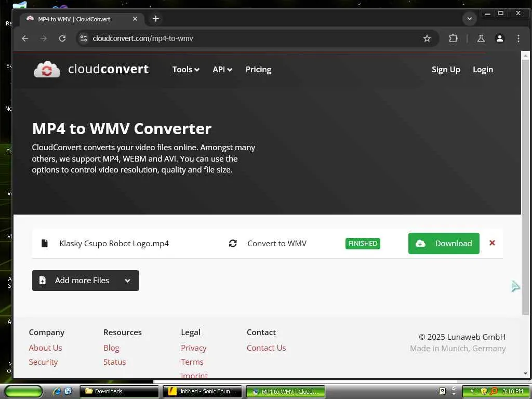The height and width of the screenshot is (399, 532).
Task: Close the MP4 to WMV tab
Action: 135,19
